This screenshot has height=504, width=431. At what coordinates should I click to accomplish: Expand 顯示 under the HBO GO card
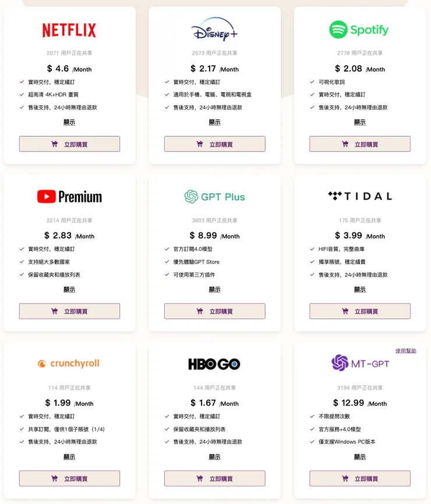coord(214,457)
